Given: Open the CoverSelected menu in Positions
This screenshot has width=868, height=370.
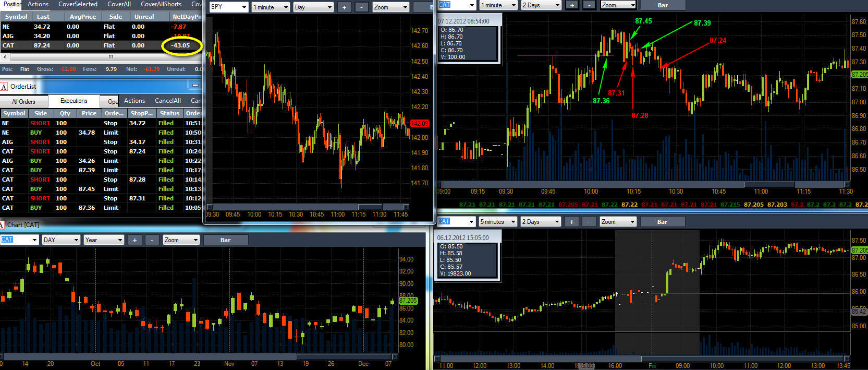Looking at the screenshot, I should click(x=78, y=4).
